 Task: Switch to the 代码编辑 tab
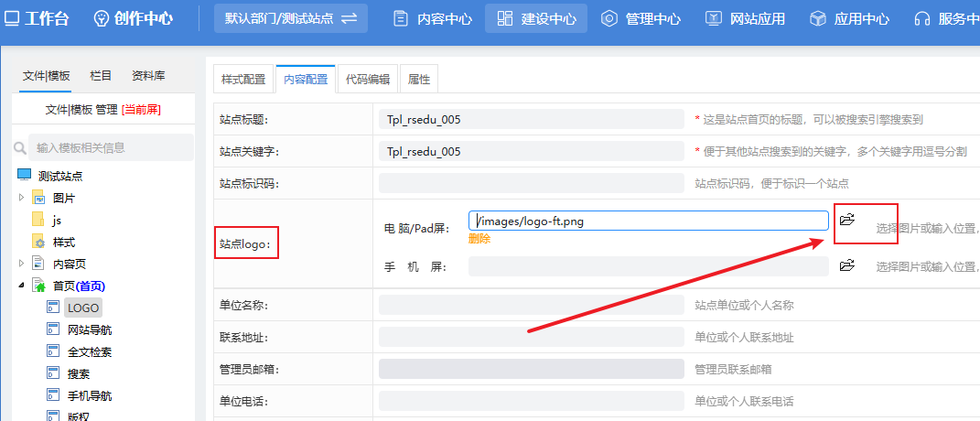pos(368,80)
